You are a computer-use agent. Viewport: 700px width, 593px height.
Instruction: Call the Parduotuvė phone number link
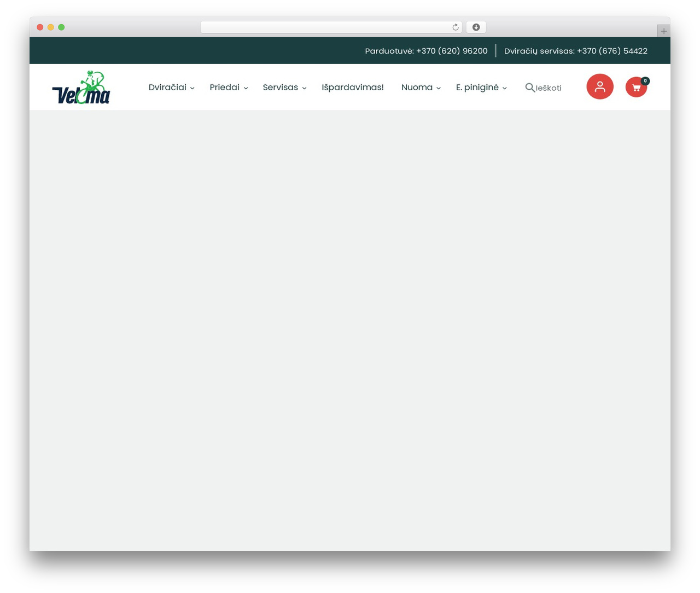pos(426,51)
